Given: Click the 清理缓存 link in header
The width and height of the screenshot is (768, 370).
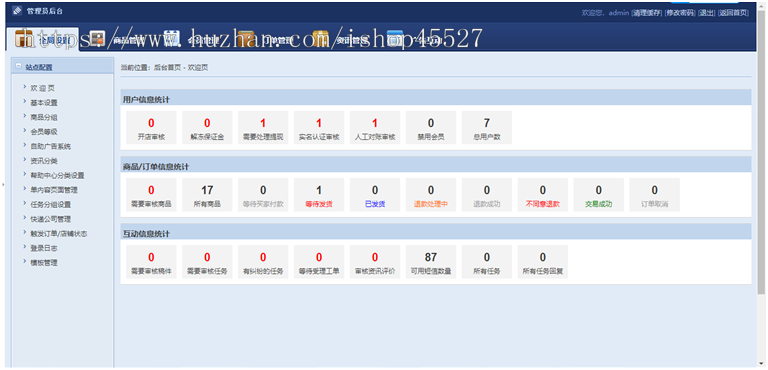Looking at the screenshot, I should 647,13.
